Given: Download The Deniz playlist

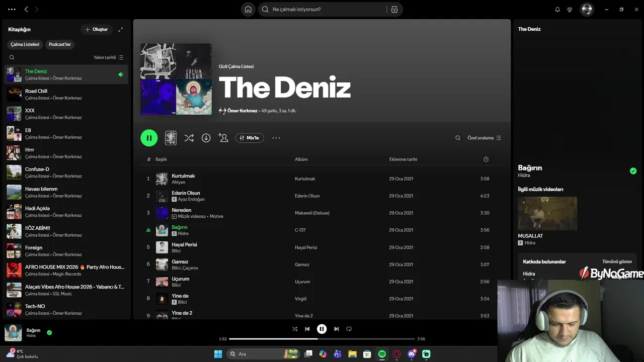Looking at the screenshot, I should pyautogui.click(x=206, y=138).
